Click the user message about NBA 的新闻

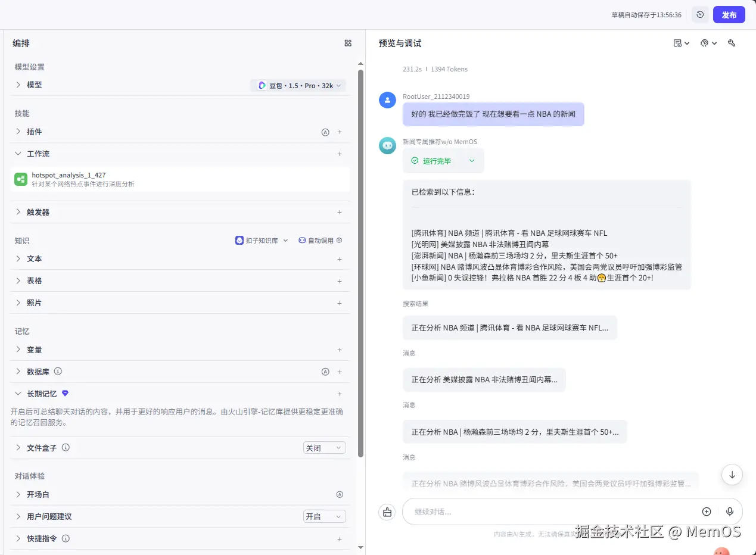[x=493, y=114]
